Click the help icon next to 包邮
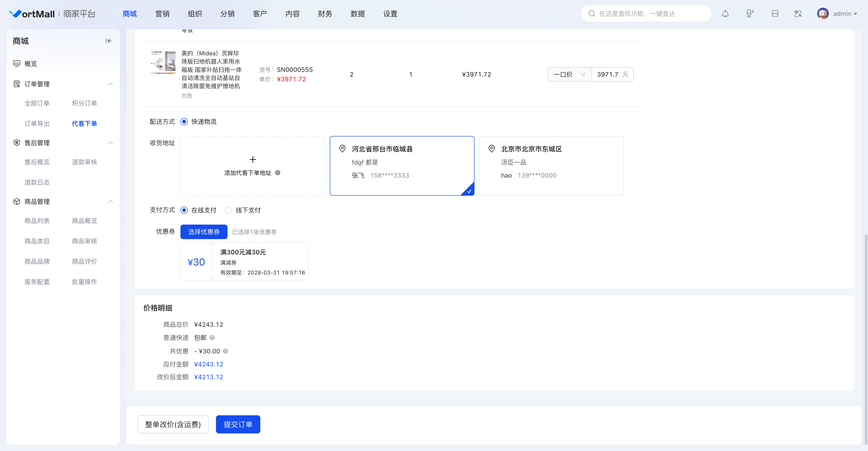 [212, 338]
